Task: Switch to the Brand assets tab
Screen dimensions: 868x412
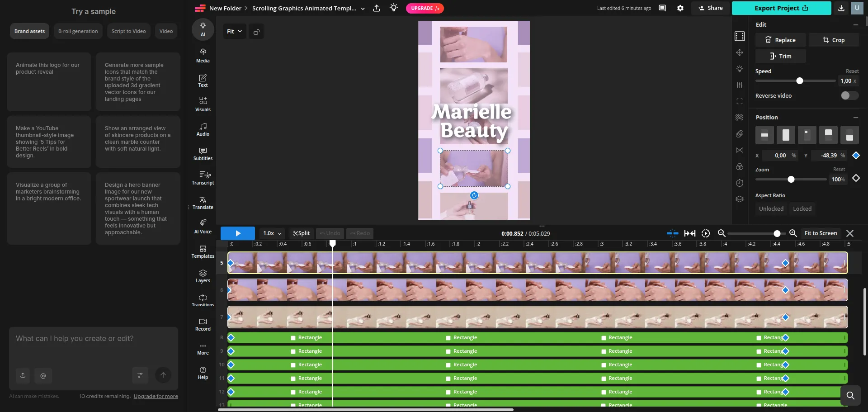Action: 29,31
